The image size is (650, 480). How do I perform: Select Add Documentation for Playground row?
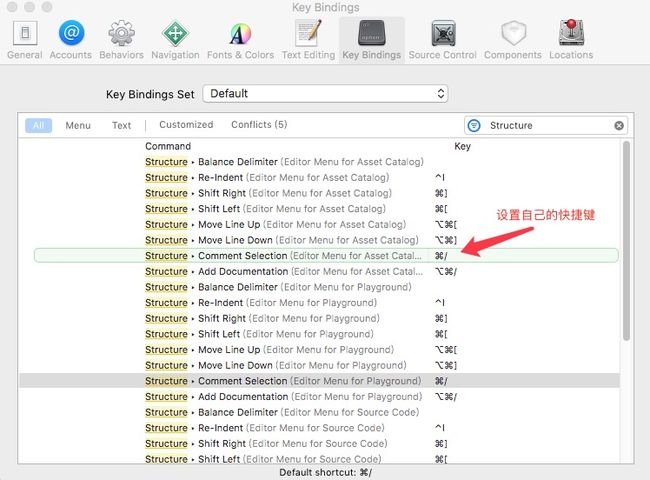(319, 397)
